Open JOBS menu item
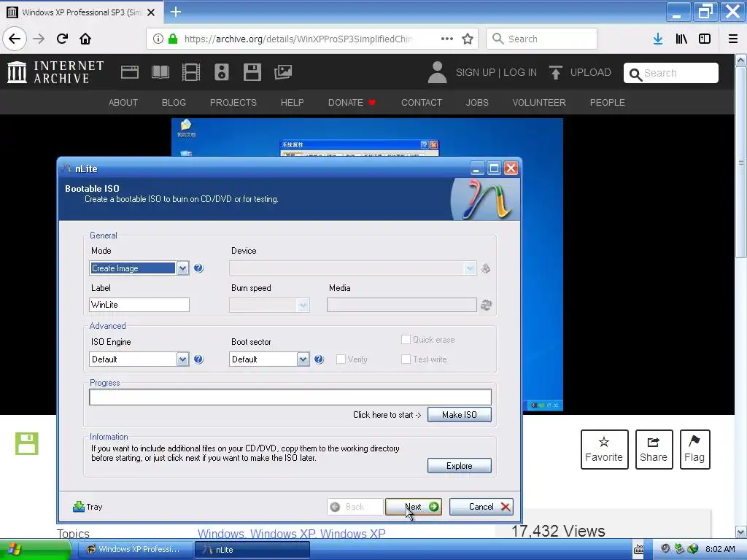This screenshot has height=560, width=747. coord(477,102)
